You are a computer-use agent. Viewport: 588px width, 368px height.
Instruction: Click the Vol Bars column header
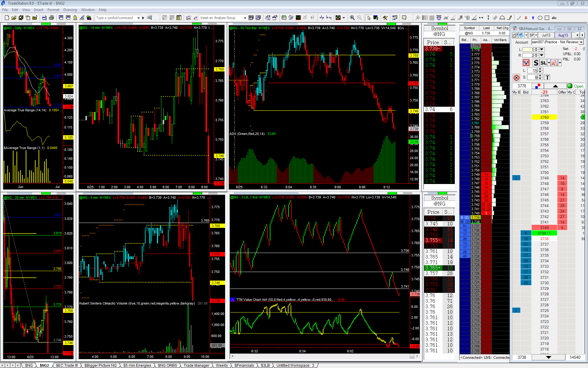click(500, 40)
